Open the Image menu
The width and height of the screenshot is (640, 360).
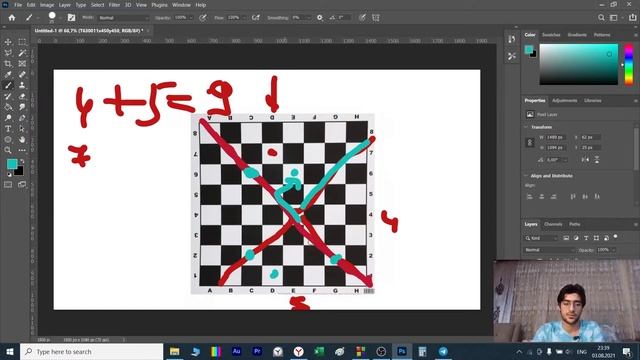[47, 5]
